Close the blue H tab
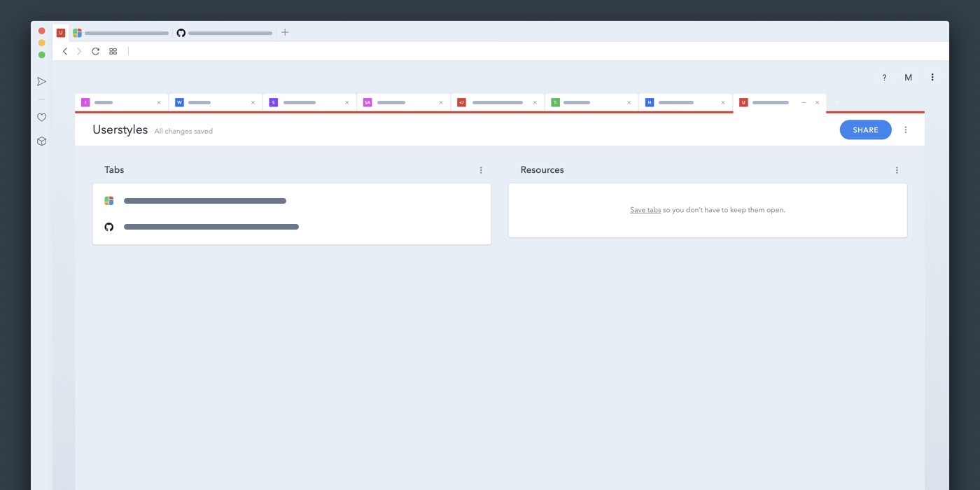This screenshot has height=490, width=980. point(722,102)
